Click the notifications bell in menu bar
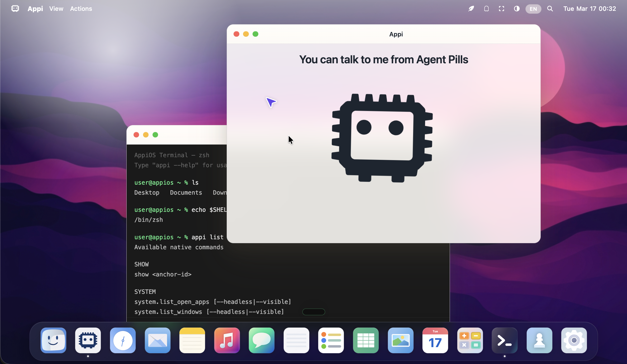 [x=486, y=9]
